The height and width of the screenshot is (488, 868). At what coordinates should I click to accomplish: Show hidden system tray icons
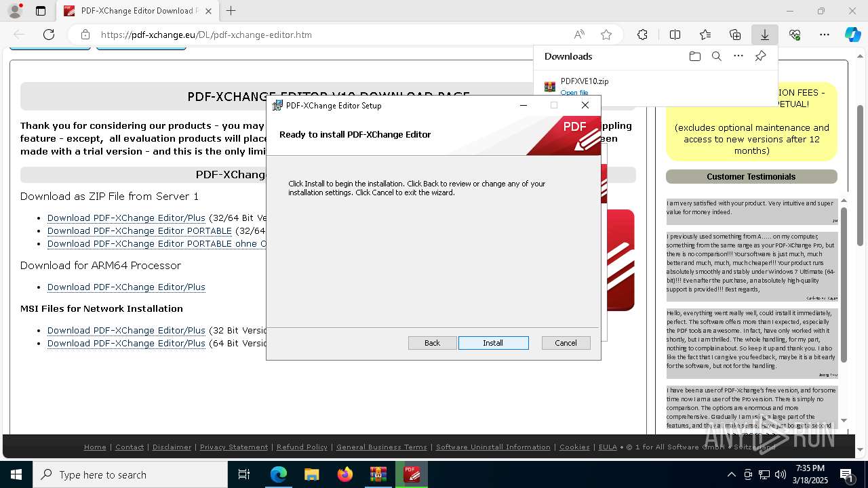coord(731,474)
